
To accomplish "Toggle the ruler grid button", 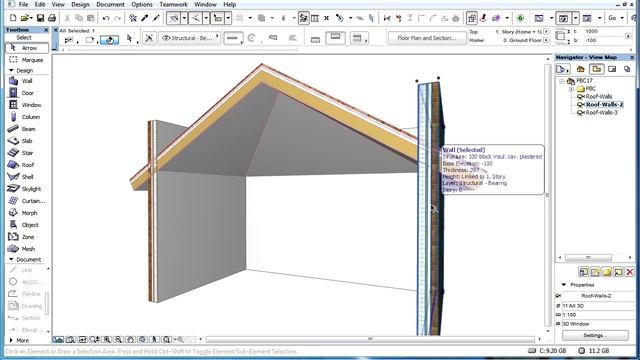I will pyautogui.click(x=218, y=18).
